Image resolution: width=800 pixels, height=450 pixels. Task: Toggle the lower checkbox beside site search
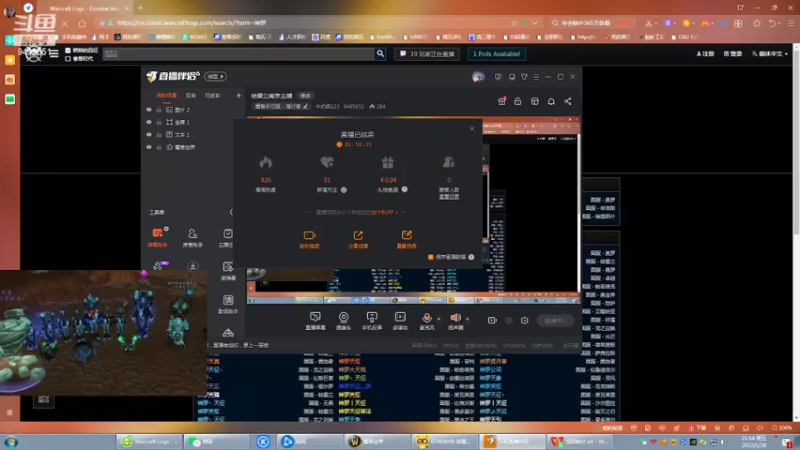tap(68, 59)
